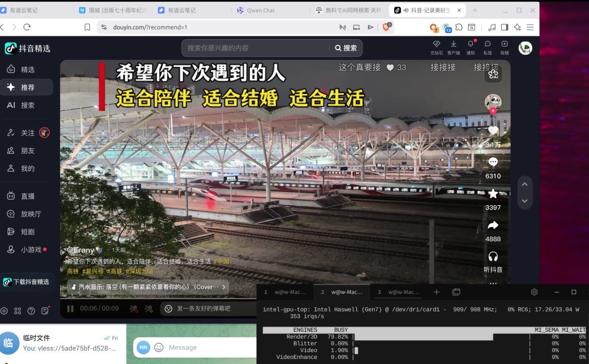The height and width of the screenshot is (364, 589).
Task: Open the 充钻石 diamond recharge icon
Action: point(436,48)
